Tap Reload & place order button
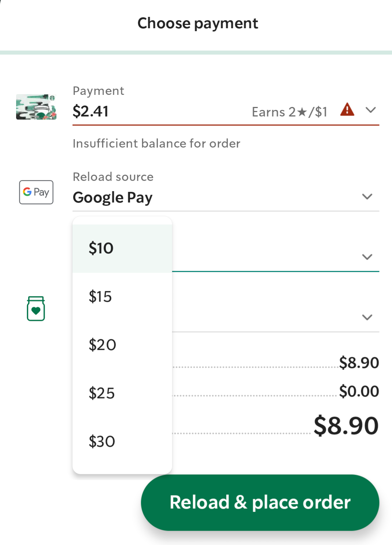 point(260,503)
